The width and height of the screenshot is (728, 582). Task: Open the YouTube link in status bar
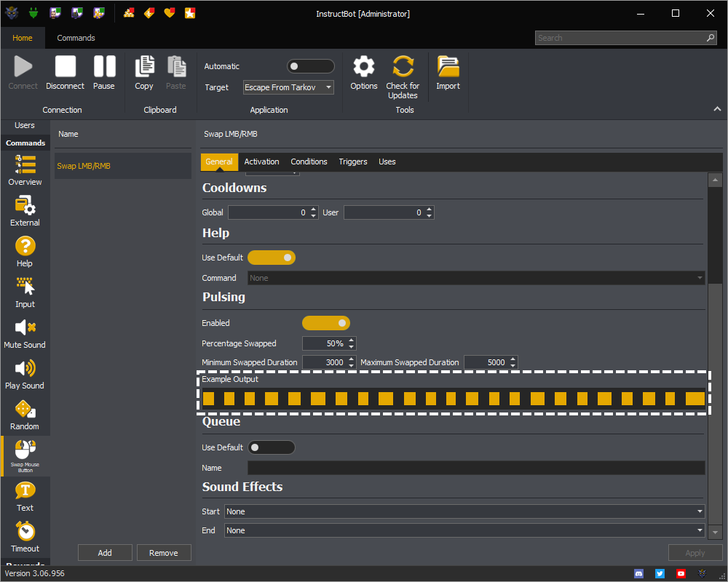point(681,574)
